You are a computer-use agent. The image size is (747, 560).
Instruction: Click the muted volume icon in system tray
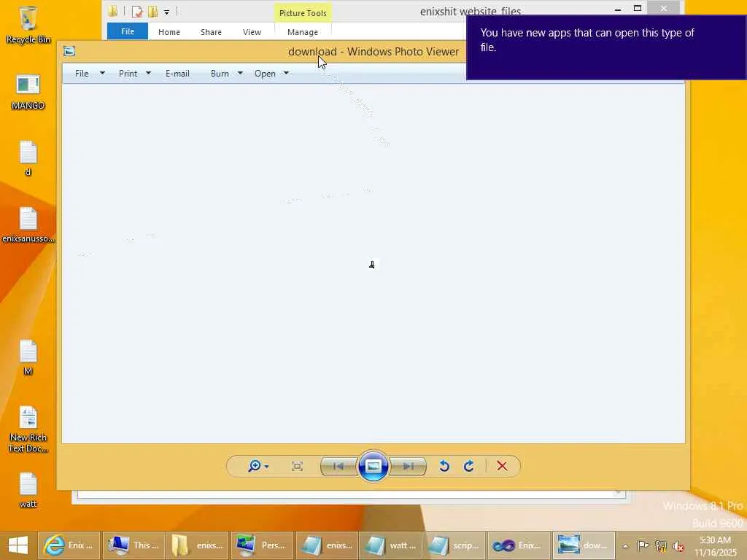[678, 546]
